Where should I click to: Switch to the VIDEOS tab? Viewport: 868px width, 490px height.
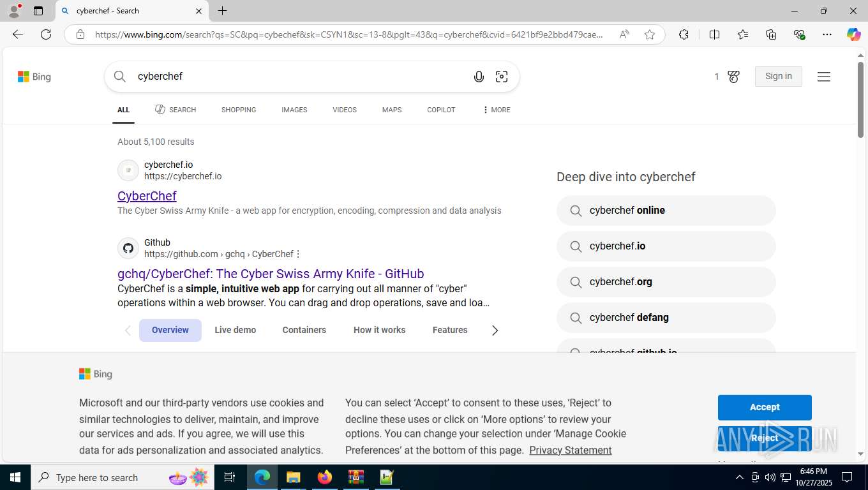(345, 110)
